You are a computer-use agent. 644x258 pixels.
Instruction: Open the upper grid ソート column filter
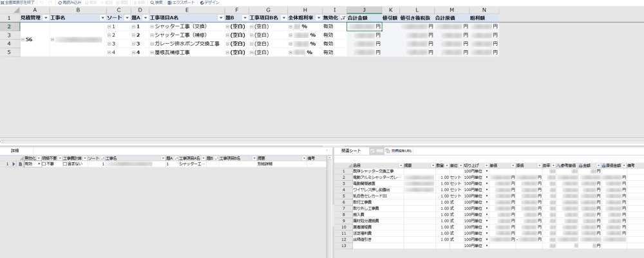pos(128,18)
